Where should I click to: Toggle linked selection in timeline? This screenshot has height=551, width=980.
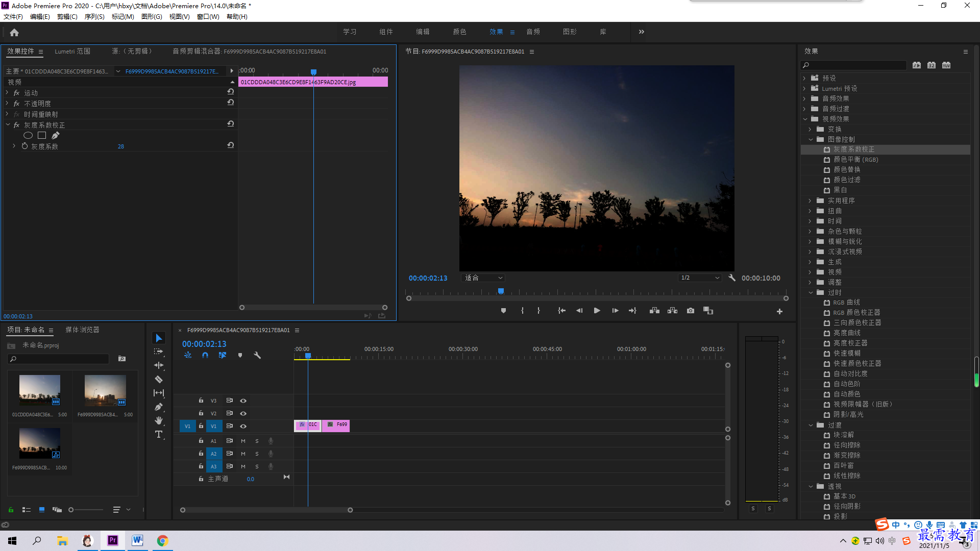222,355
